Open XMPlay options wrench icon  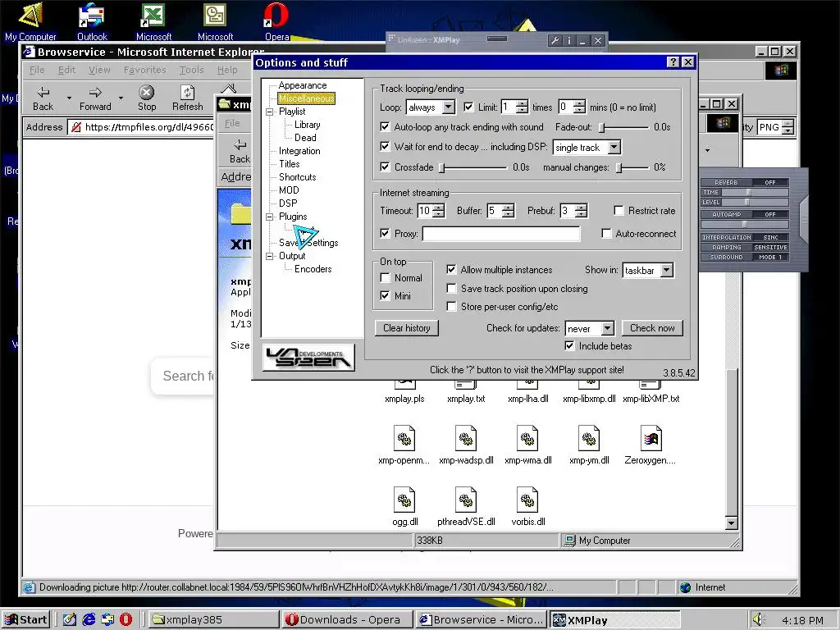point(555,40)
